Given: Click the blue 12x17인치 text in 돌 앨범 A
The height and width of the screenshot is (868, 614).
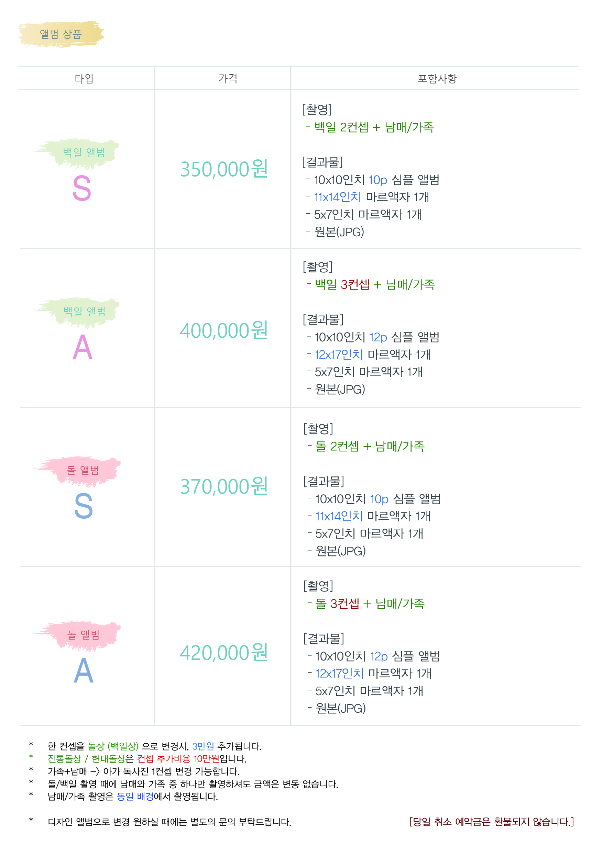Looking at the screenshot, I should click(x=339, y=673).
